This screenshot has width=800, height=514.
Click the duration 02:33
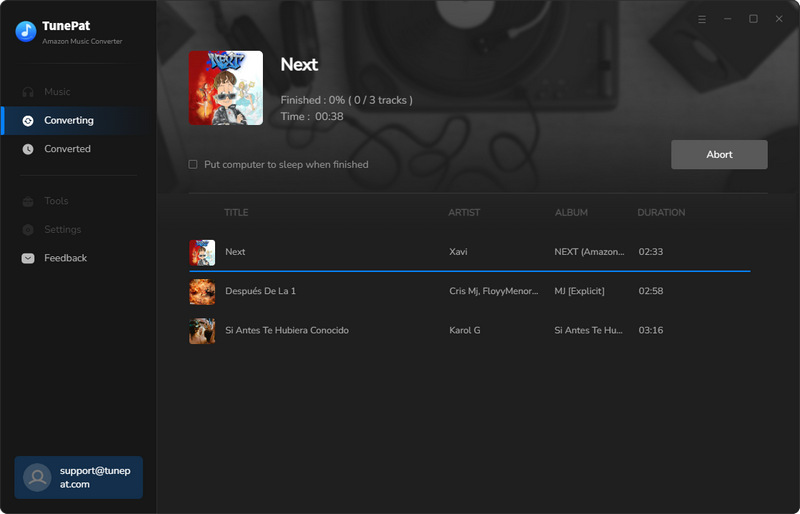(651, 252)
